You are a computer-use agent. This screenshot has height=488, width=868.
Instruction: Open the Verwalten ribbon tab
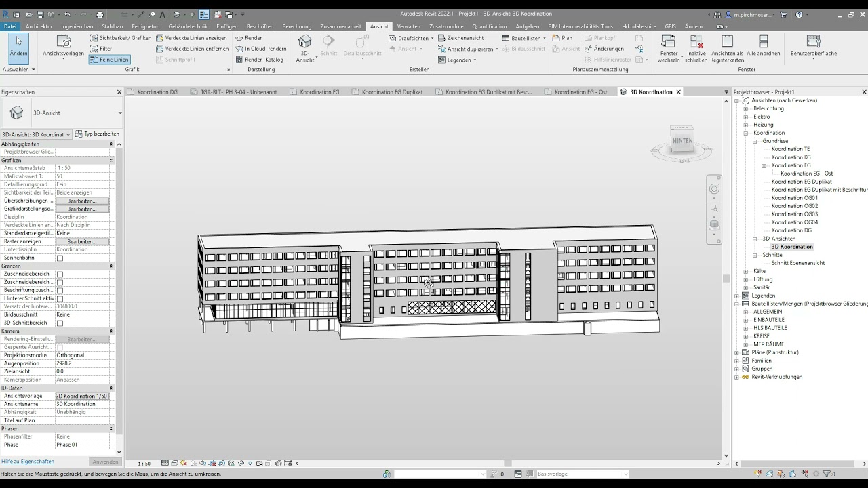[409, 26]
